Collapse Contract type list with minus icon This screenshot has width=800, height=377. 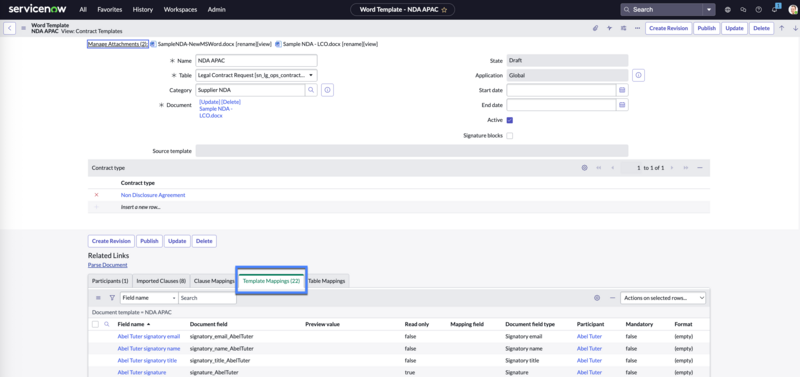click(700, 168)
